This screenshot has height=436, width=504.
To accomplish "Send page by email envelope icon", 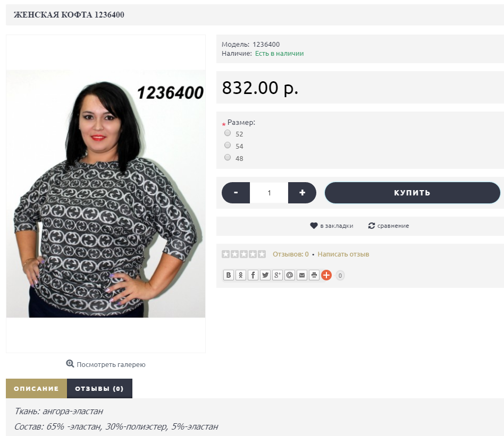I will [302, 275].
